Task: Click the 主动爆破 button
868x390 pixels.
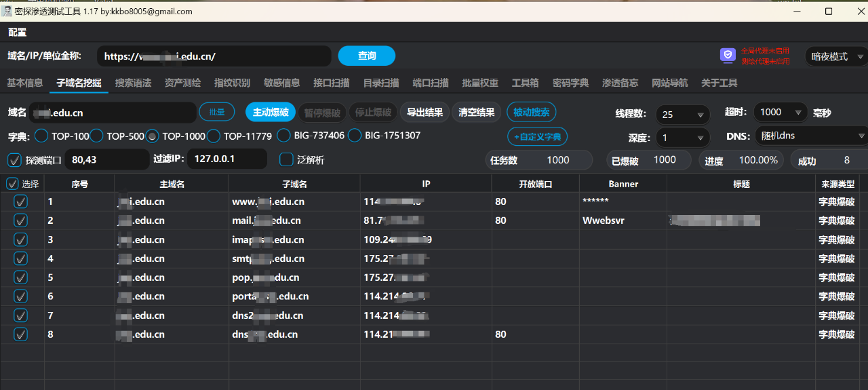Action: click(271, 112)
